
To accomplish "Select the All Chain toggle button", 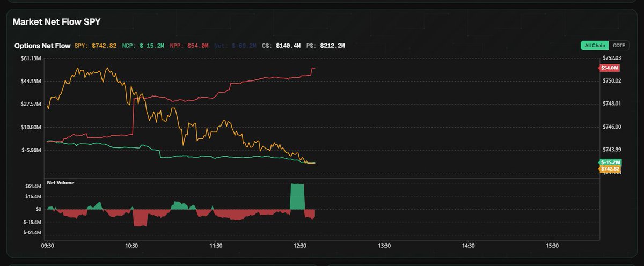I will pyautogui.click(x=596, y=46).
